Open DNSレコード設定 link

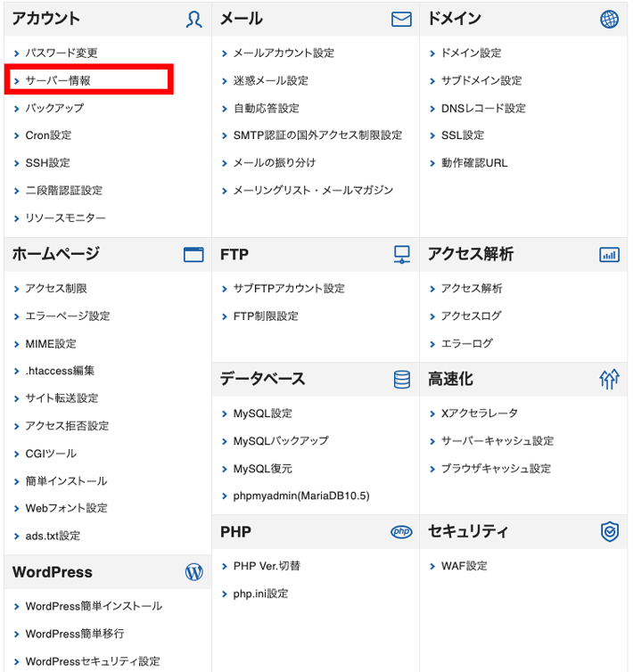[483, 108]
